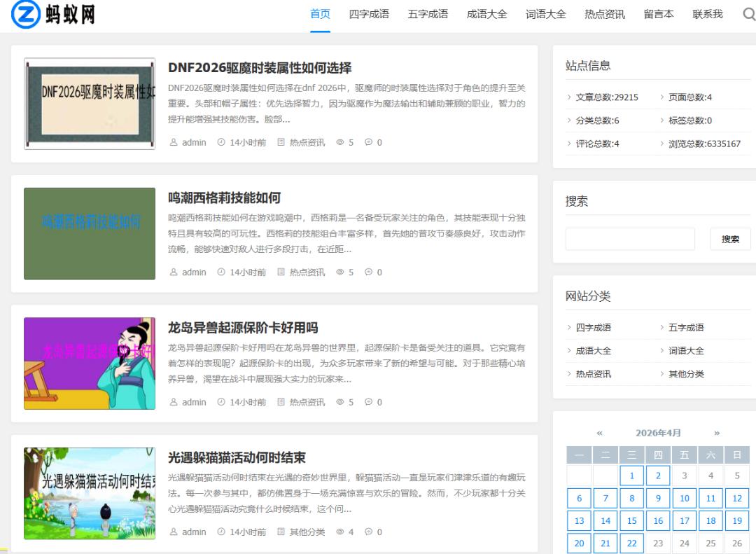Go to next month in calendar
Screen dimensions: 756x554
pos(717,433)
